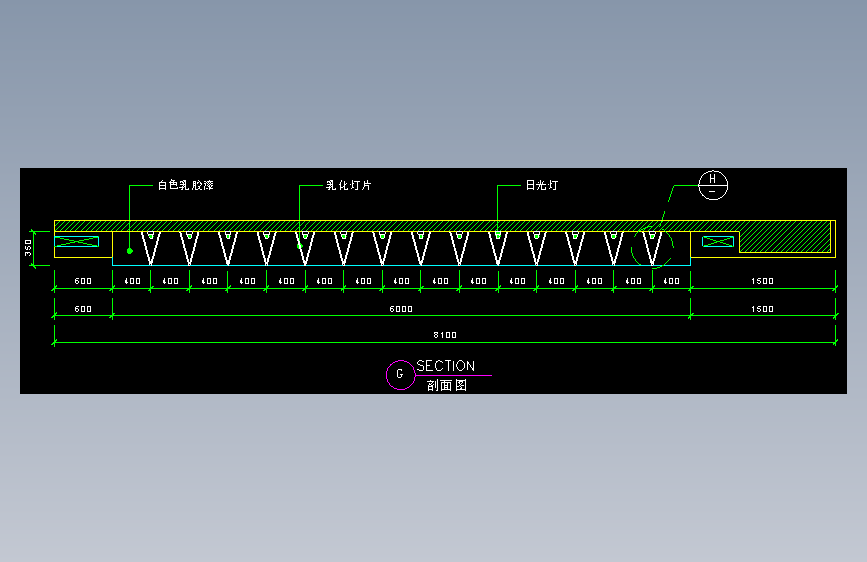Viewport: 867px width, 562px height.
Task: Click the H detail callout circle
Action: click(x=713, y=185)
